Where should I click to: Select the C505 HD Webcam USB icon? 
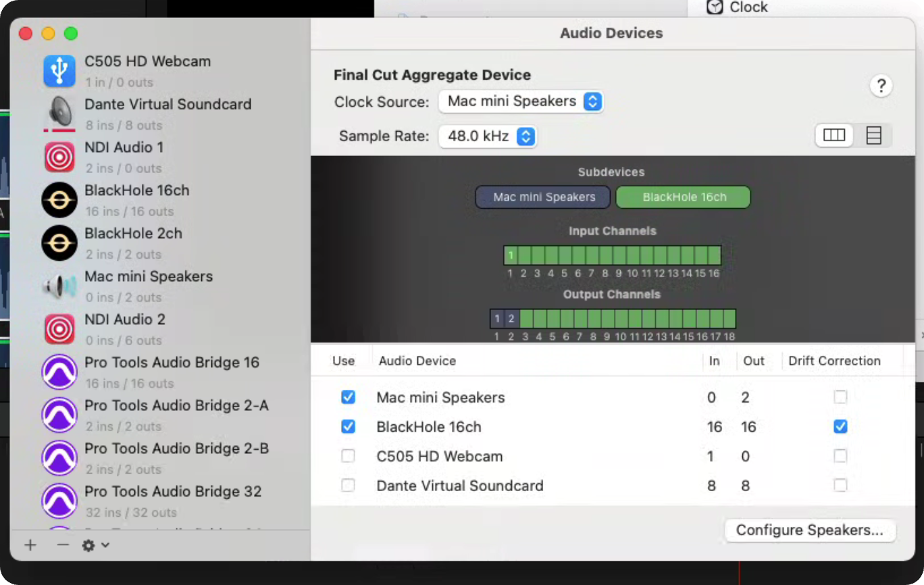59,71
